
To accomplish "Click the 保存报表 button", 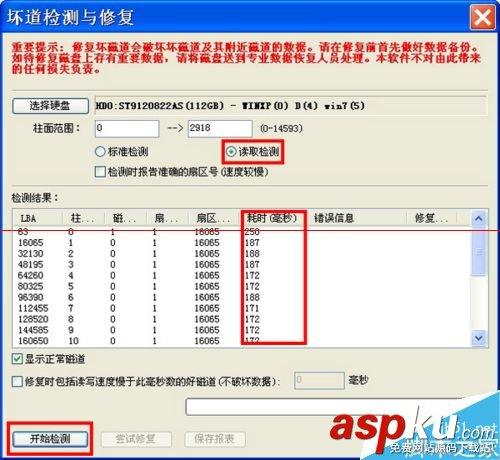I will 215,439.
